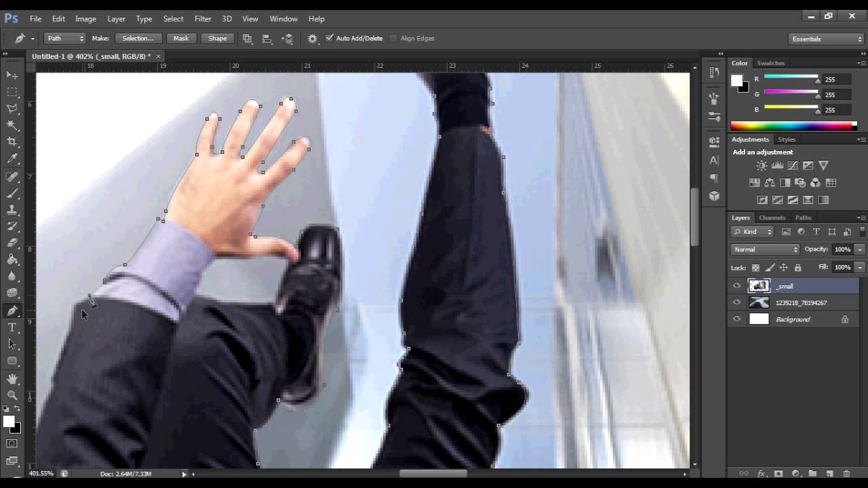This screenshot has width=868, height=488.
Task: Open the Essentials workspace dropdown
Action: 826,39
